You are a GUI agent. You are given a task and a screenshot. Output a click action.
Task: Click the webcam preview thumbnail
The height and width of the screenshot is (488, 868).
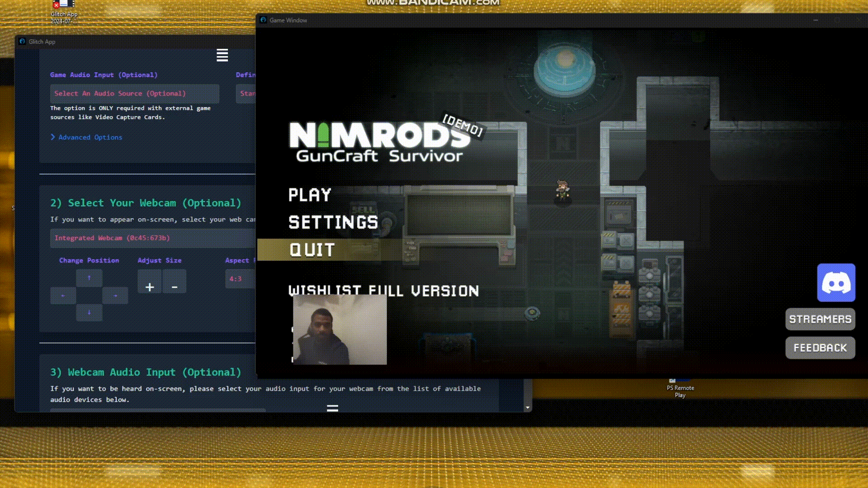(340, 330)
